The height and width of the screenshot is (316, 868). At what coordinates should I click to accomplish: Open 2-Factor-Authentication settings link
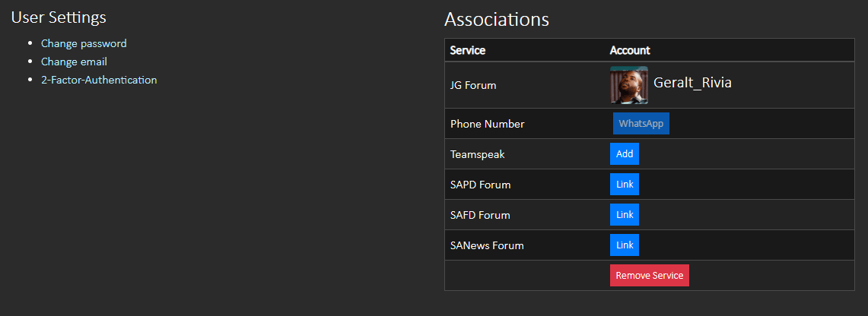(x=99, y=80)
